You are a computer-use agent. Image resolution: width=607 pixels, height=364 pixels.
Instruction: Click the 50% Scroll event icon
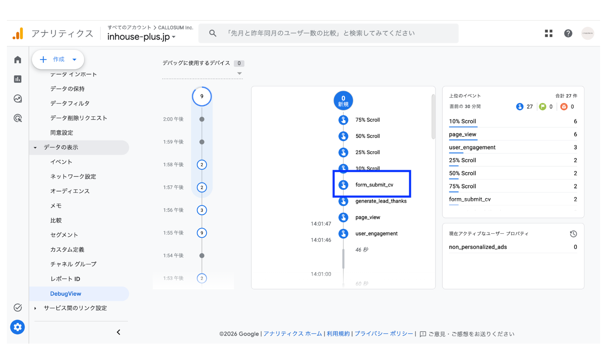coord(343,136)
